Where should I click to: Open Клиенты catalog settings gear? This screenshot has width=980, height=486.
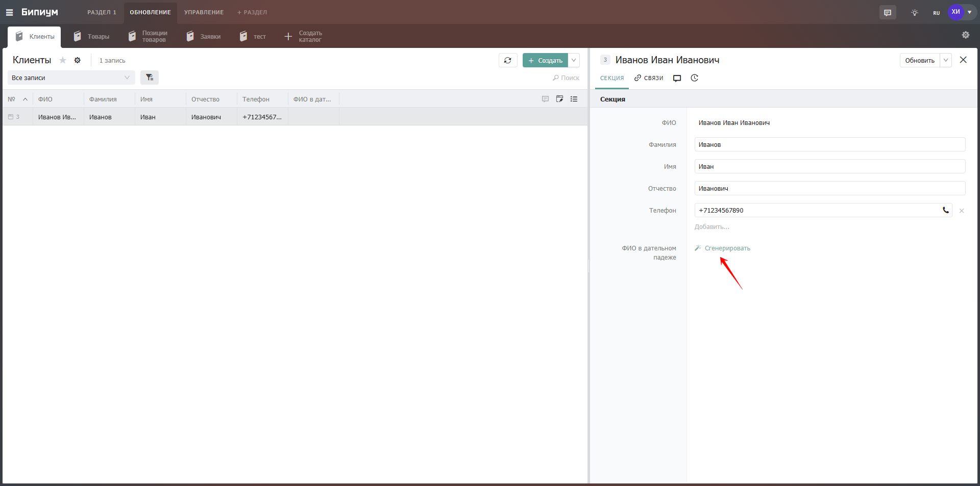(78, 60)
